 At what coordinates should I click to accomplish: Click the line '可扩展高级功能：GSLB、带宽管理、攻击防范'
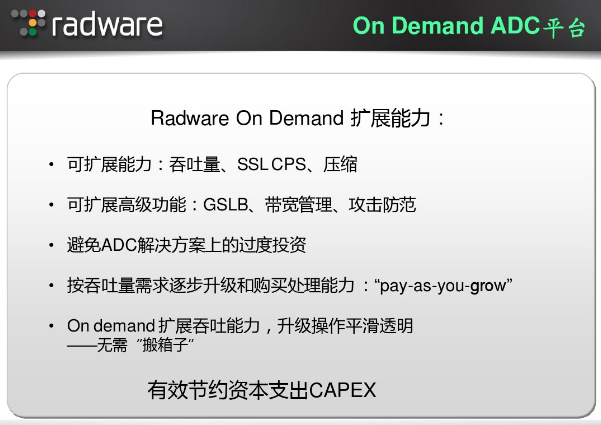coord(241,205)
